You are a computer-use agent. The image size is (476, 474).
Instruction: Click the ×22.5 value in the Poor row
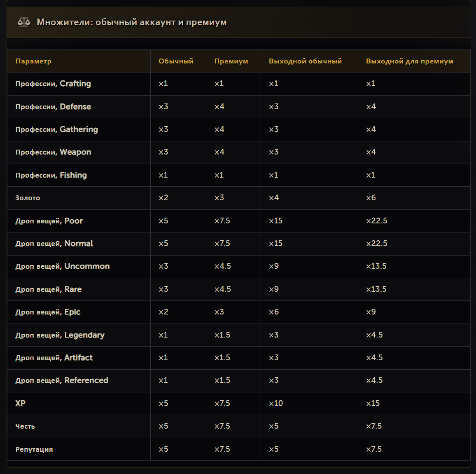pyautogui.click(x=376, y=221)
